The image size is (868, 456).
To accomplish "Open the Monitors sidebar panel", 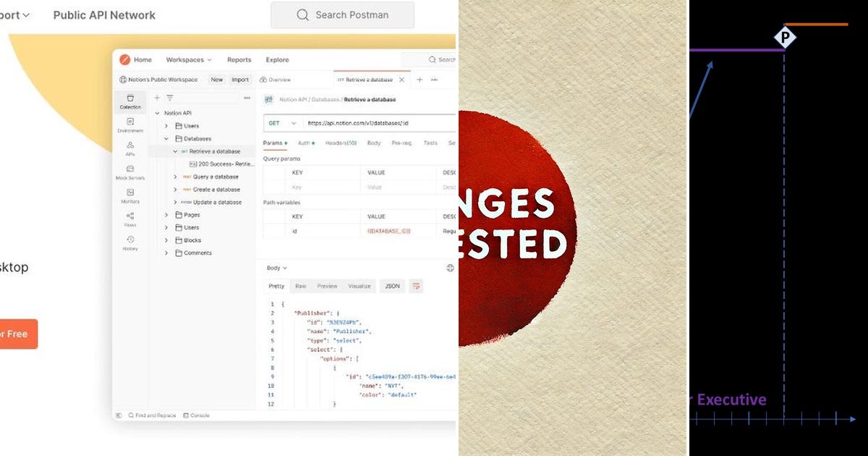I will click(x=131, y=191).
